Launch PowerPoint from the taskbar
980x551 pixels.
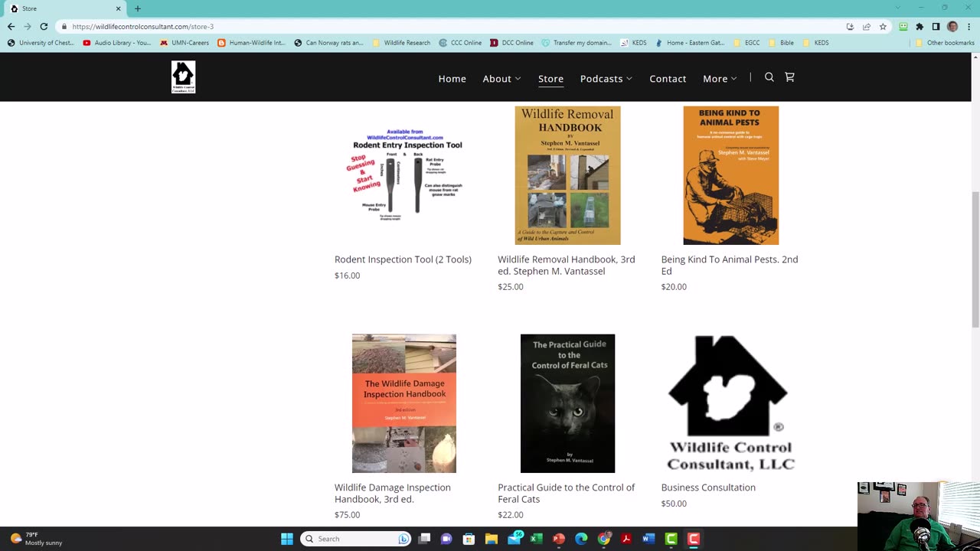[x=559, y=539]
